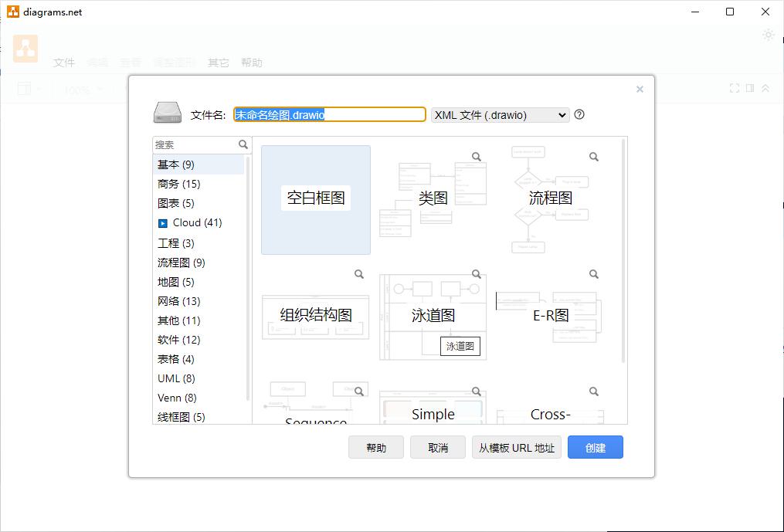Image resolution: width=784 pixels, height=532 pixels.
Task: Select the 商务 (15) category
Action: [x=199, y=184]
